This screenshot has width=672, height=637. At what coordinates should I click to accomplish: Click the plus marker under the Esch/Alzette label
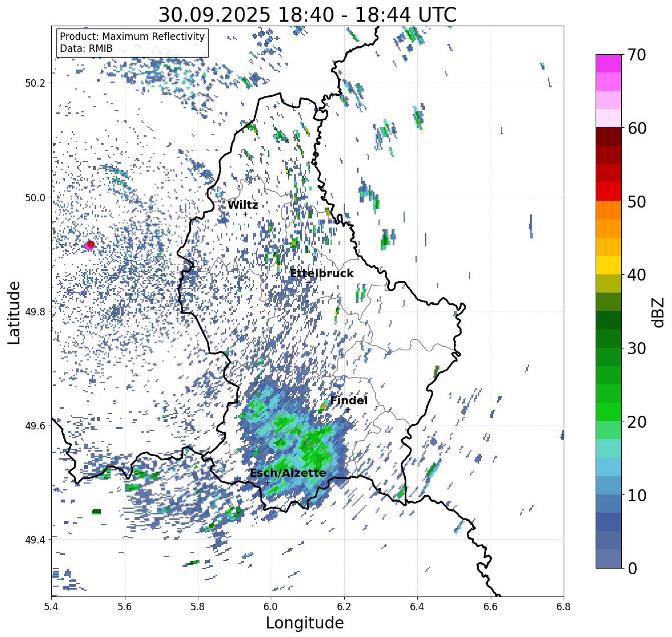coord(267,482)
